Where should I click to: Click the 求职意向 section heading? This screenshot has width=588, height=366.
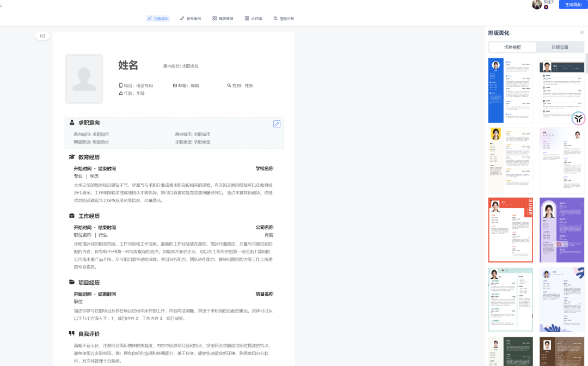(x=89, y=123)
